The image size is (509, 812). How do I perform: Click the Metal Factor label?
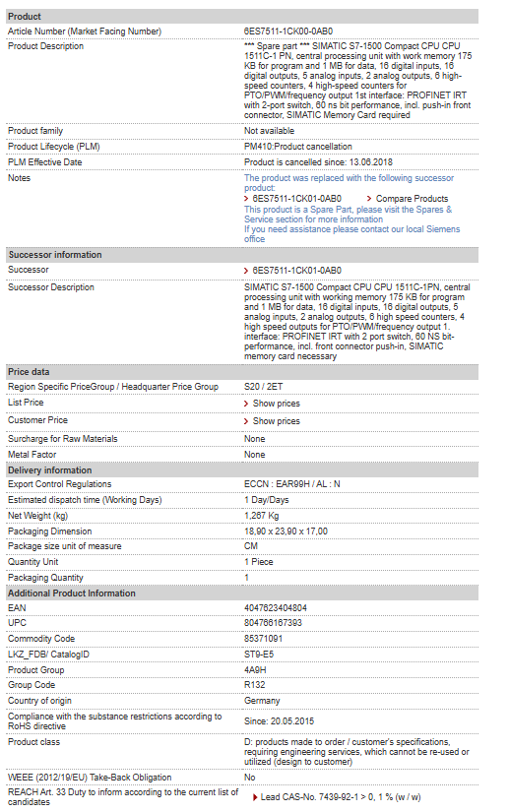[x=32, y=455]
